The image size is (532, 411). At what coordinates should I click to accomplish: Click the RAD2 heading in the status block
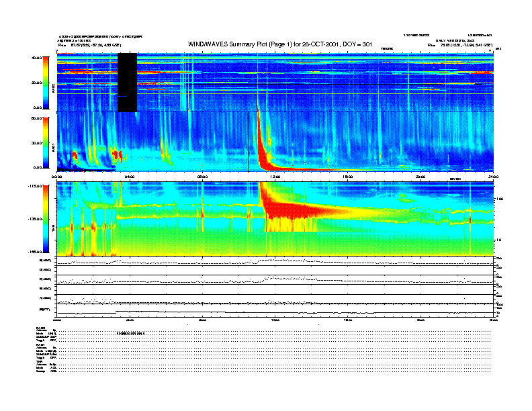coord(41,328)
